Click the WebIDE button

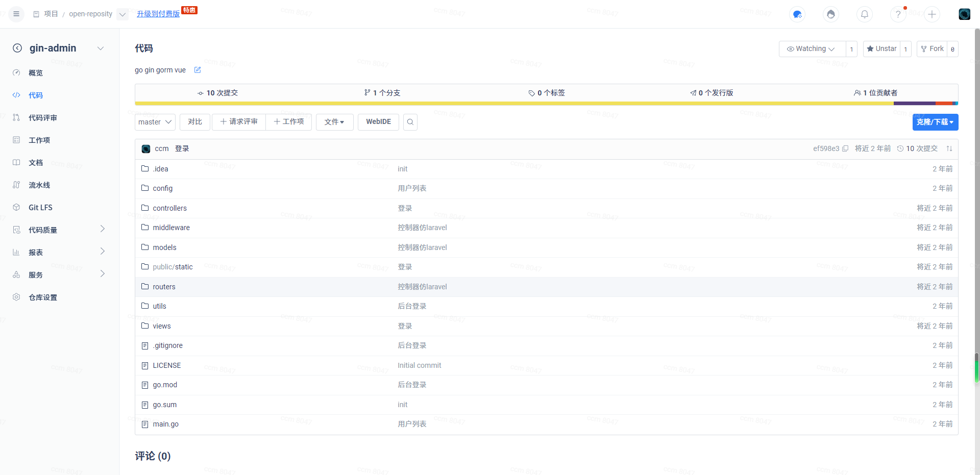(x=378, y=122)
